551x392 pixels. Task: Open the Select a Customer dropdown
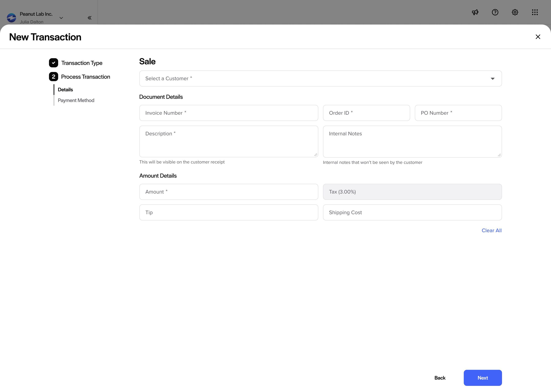[x=320, y=78]
